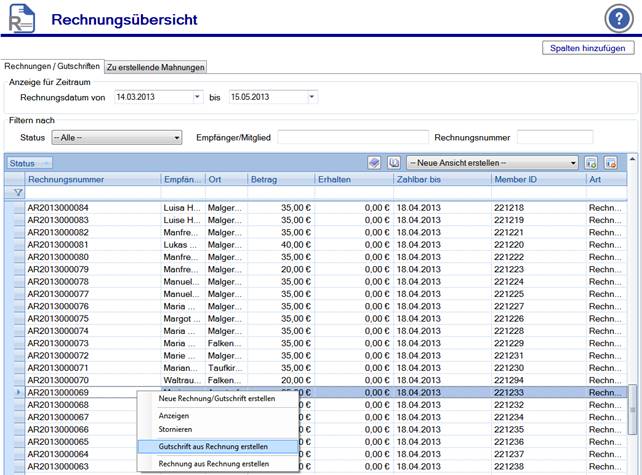Switch to the Rechnungen / Gutschriften tab
The width and height of the screenshot is (642, 475).
(x=52, y=66)
